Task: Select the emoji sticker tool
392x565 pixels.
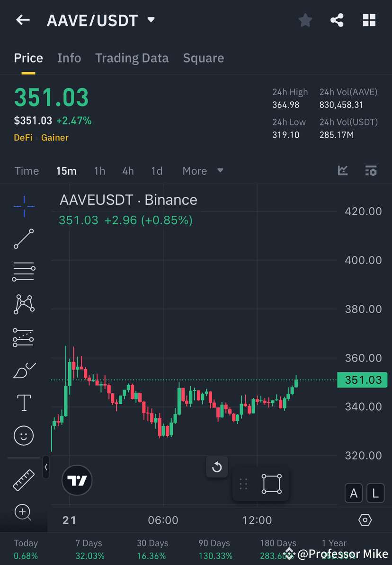Action: 24,435
